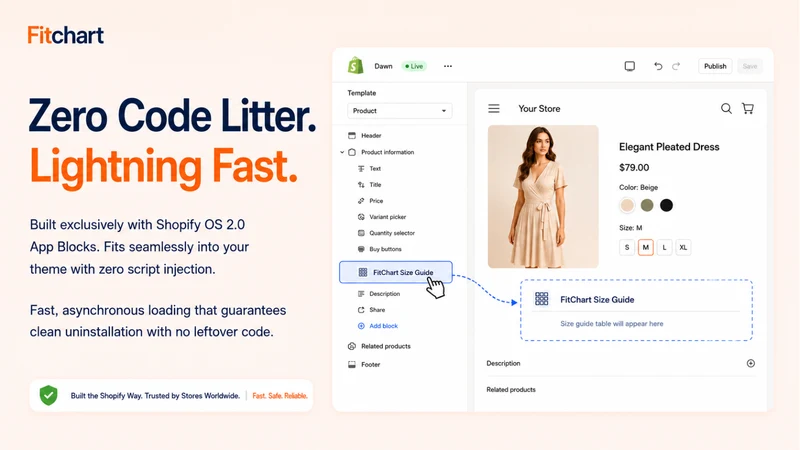
Task: Click the Footer section icon
Action: pos(352,365)
